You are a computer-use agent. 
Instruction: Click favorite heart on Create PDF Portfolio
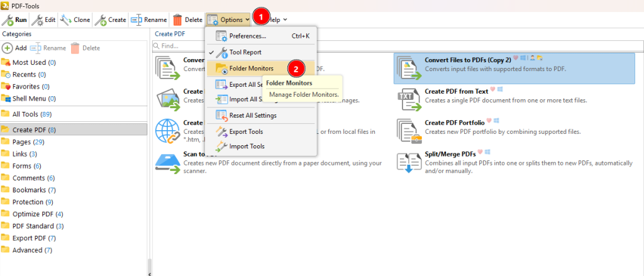[x=489, y=121]
